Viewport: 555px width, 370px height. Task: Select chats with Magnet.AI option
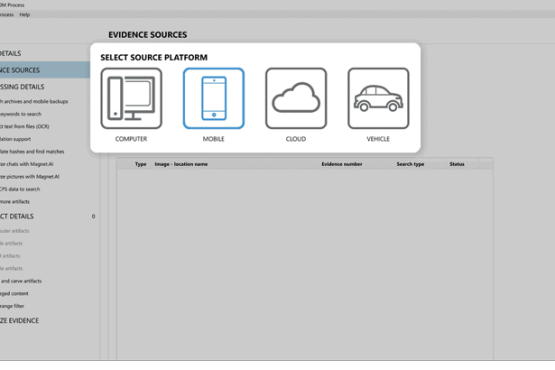click(27, 164)
